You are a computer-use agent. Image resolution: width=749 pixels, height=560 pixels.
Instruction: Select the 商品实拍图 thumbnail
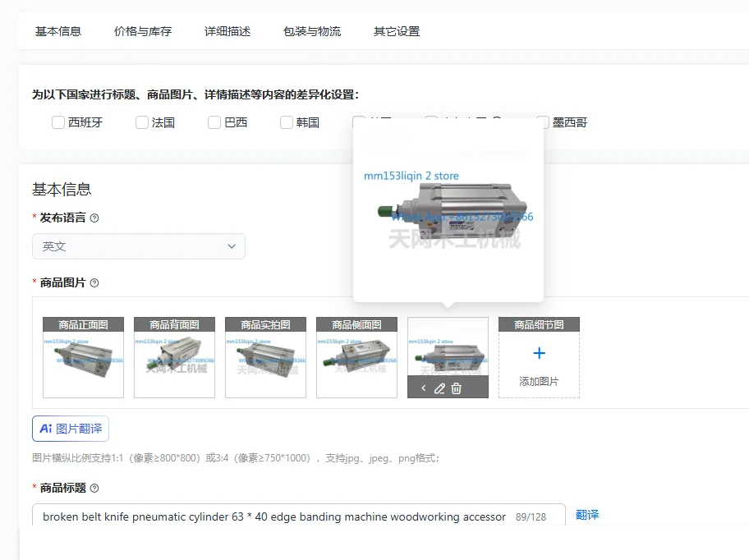coord(265,357)
